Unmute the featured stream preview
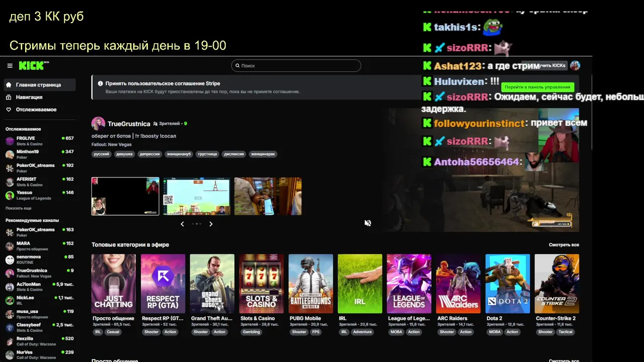644x362 pixels. coord(368,223)
